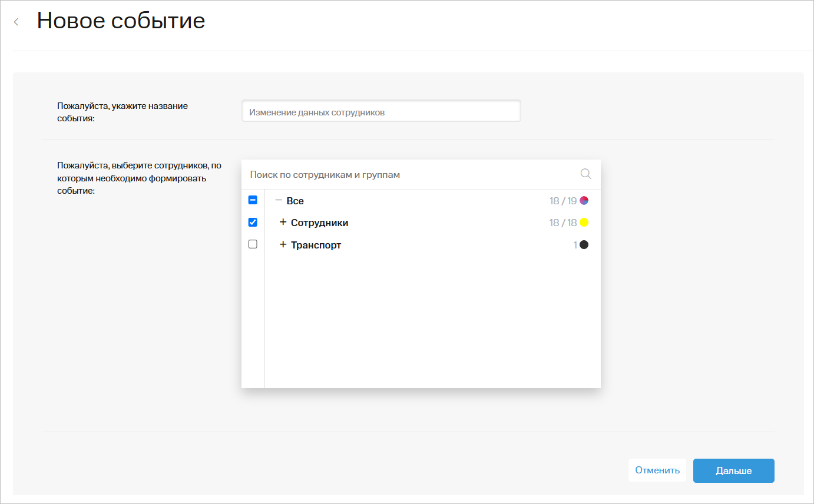Click the magnifier search icon
814x504 pixels.
pos(585,174)
